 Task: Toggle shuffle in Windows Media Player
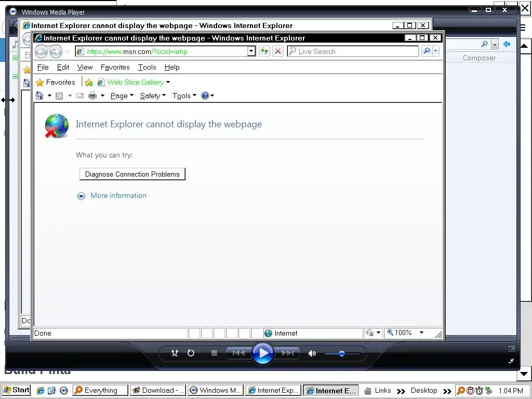175,353
